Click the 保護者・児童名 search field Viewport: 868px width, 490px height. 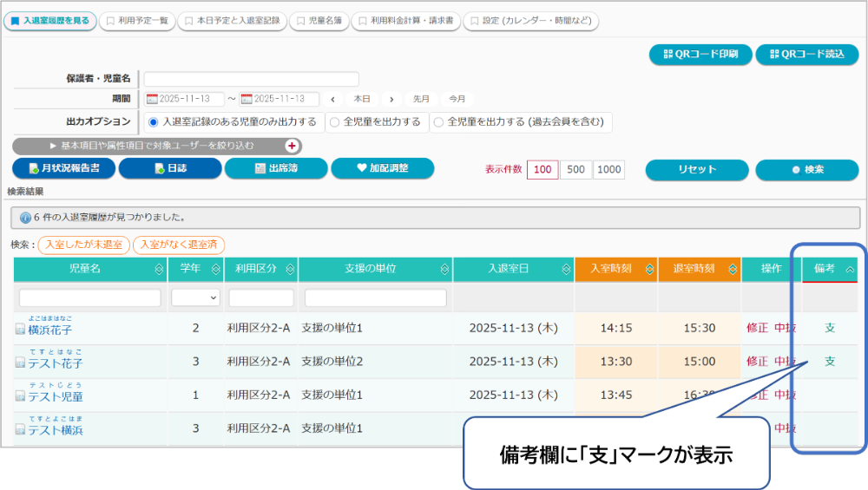tap(251, 79)
